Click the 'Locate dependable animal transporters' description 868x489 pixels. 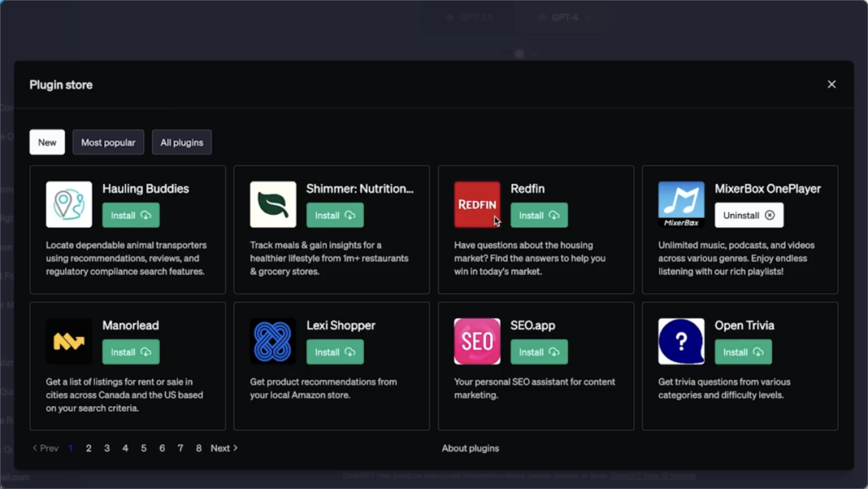(x=126, y=258)
